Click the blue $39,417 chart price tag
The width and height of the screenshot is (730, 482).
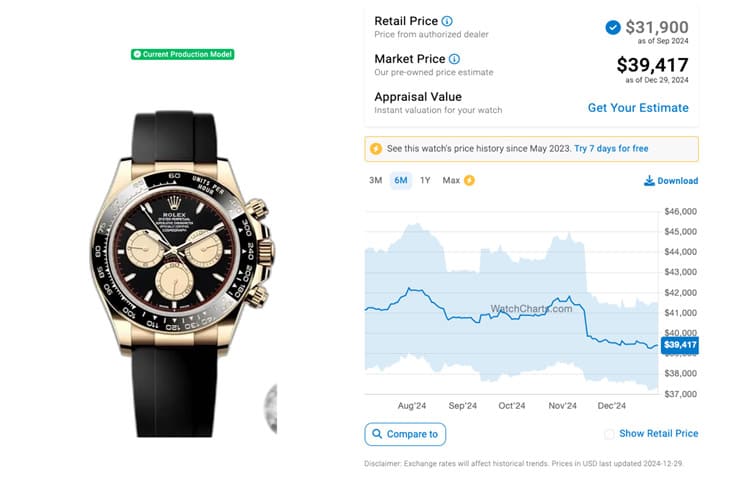coord(679,345)
